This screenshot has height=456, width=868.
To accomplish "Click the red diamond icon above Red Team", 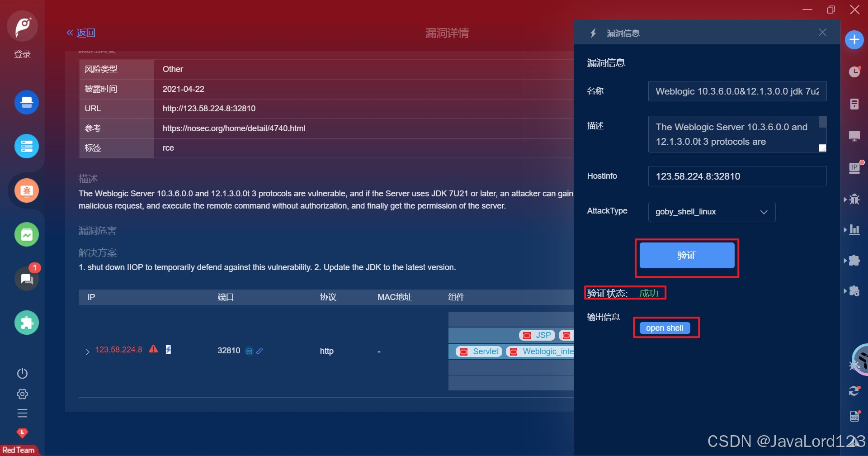I will coord(22,433).
